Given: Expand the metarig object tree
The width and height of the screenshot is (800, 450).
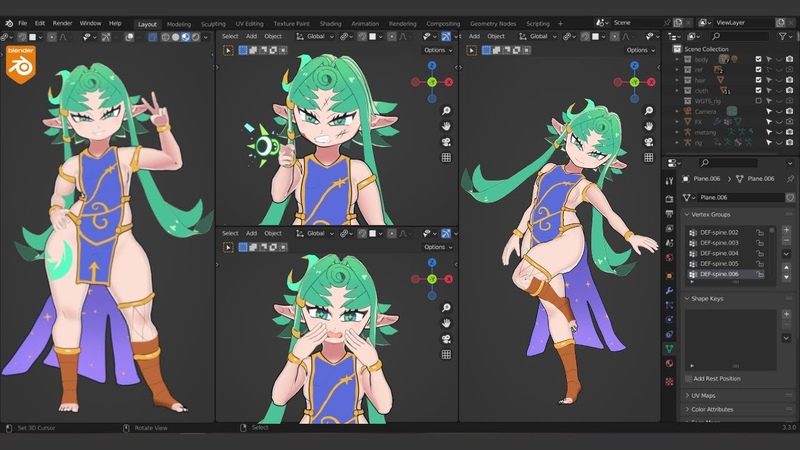Looking at the screenshot, I should [678, 132].
